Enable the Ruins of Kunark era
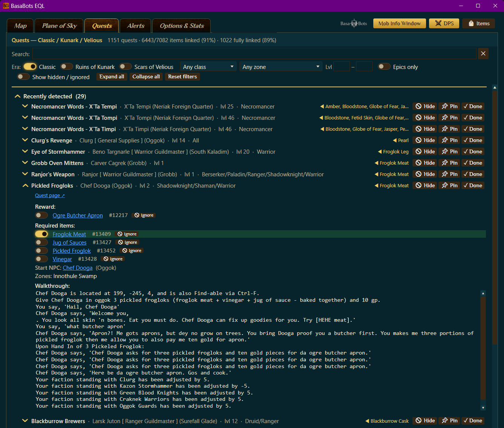Screen dimensions: 504x428 (x=67, y=66)
